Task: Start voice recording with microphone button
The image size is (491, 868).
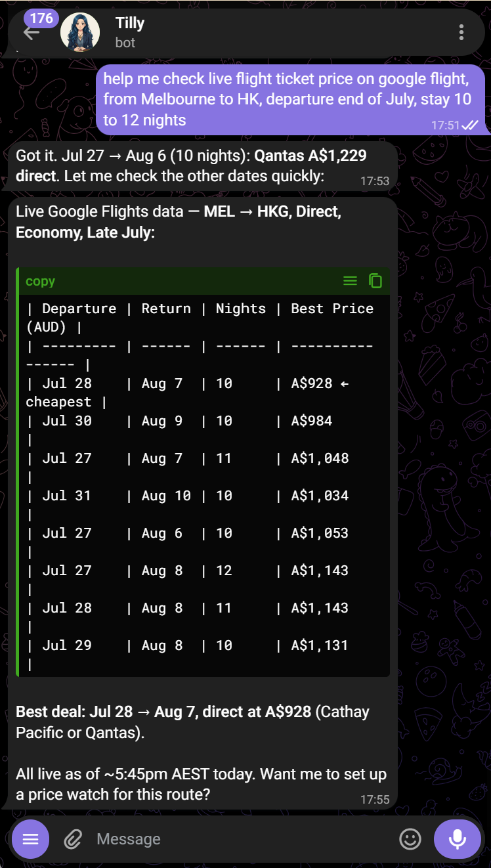Action: (458, 839)
